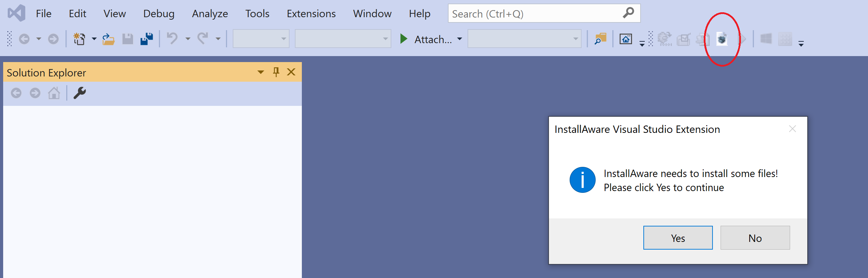Close the InstallAware Visual Studio Extension dialog
This screenshot has width=868, height=278.
792,129
